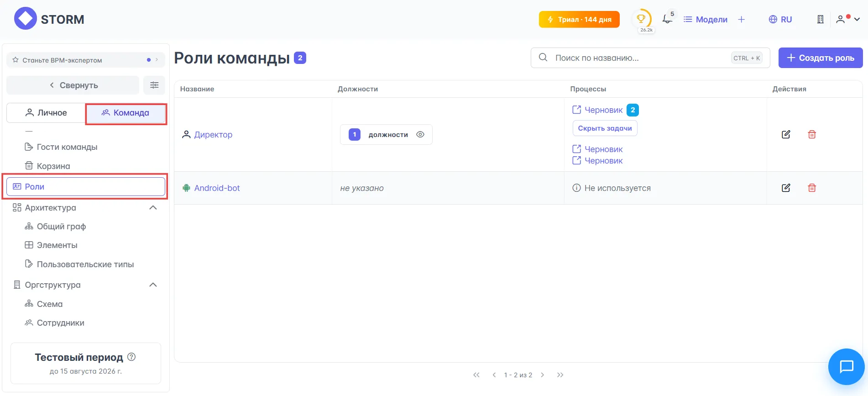Image resolution: width=868 pixels, height=396 pixels.
Task: Edit the Директор role
Action: click(x=786, y=134)
